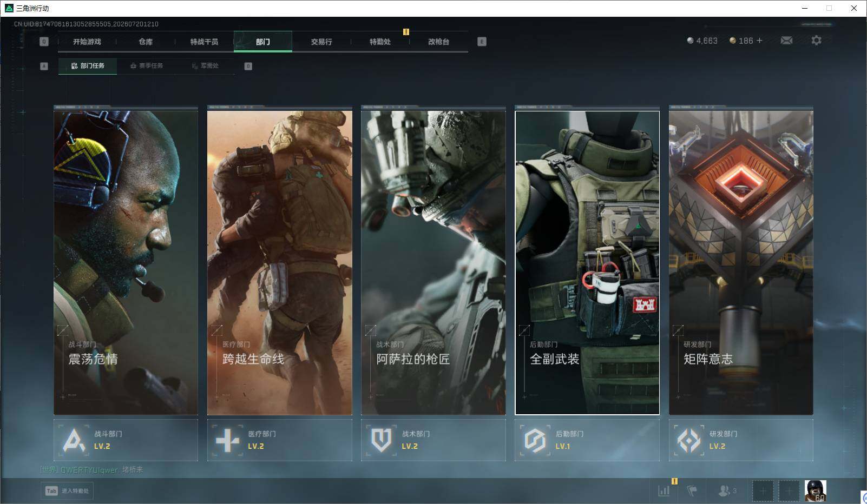The image size is (867, 504).
Task: Minimize the 三角洲行动 window
Action: (804, 8)
